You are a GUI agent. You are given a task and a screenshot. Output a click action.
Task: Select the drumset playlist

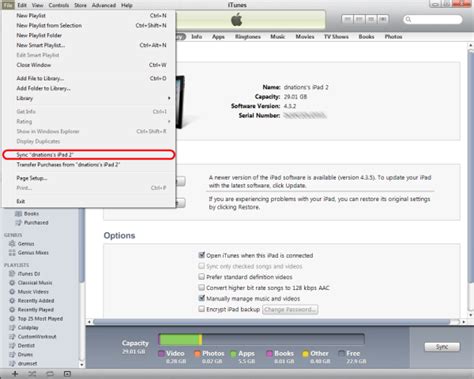coord(23,363)
